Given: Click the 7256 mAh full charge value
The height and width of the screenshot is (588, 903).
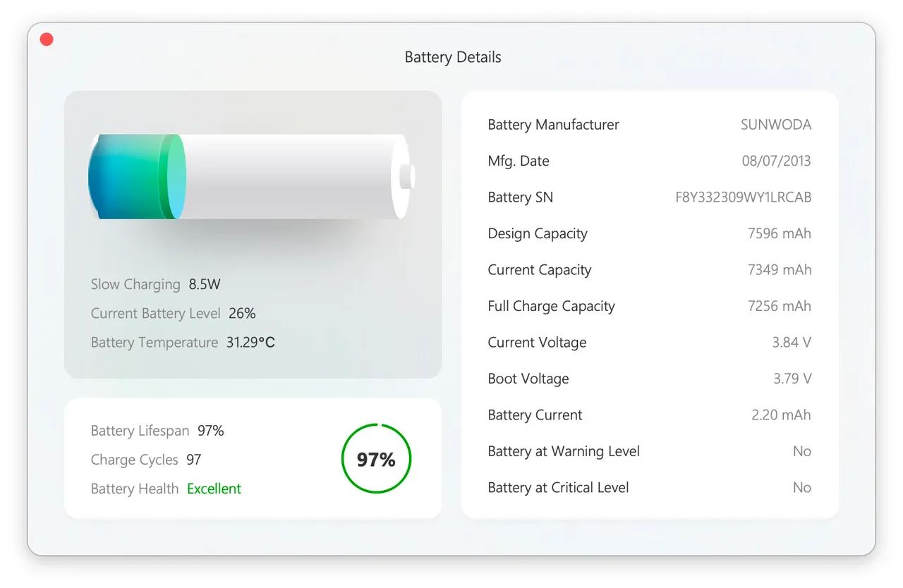Looking at the screenshot, I should click(x=780, y=306).
